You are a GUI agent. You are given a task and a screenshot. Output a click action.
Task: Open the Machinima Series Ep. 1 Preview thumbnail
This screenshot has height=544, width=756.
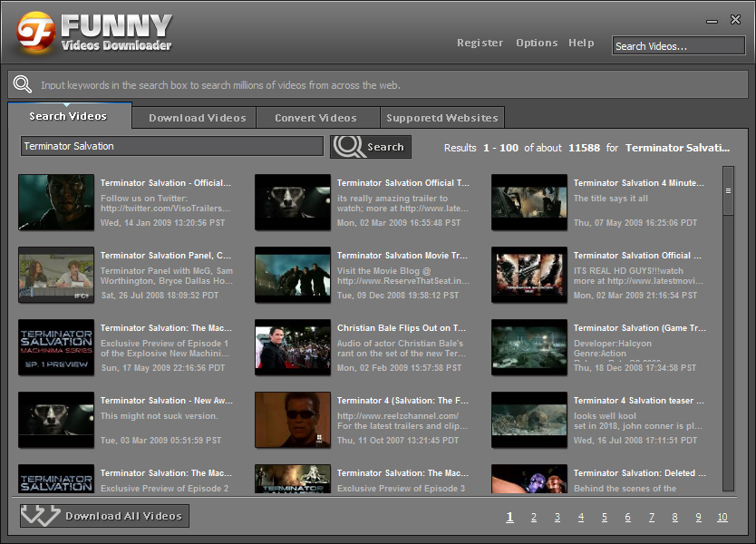pos(56,347)
